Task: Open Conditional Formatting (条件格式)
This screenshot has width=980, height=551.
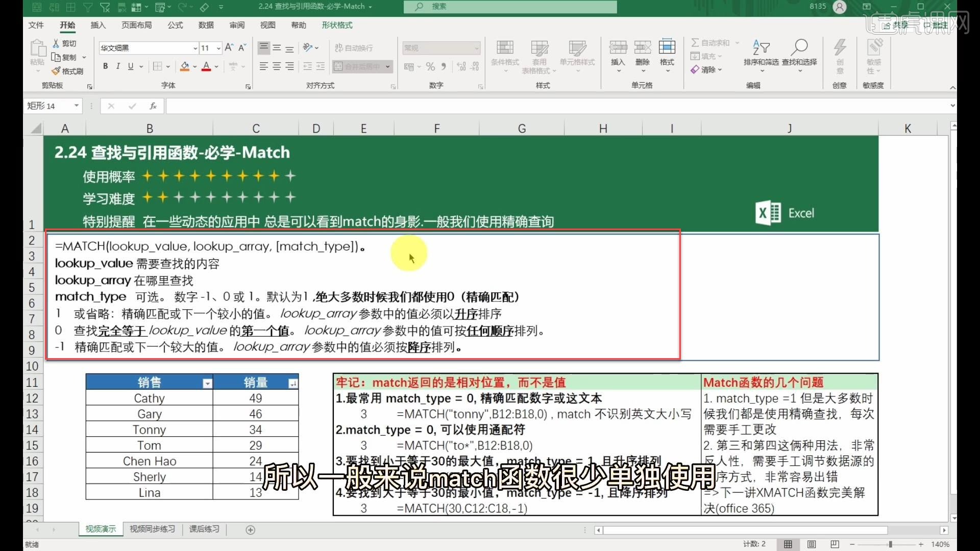Action: pyautogui.click(x=505, y=56)
